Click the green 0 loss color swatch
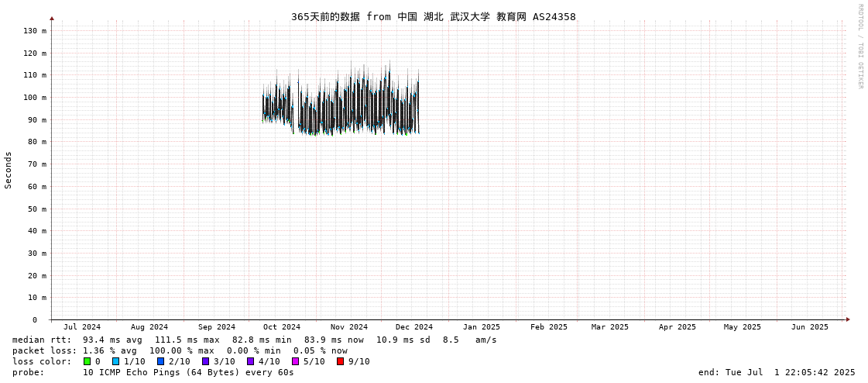868x383 pixels. [87, 361]
